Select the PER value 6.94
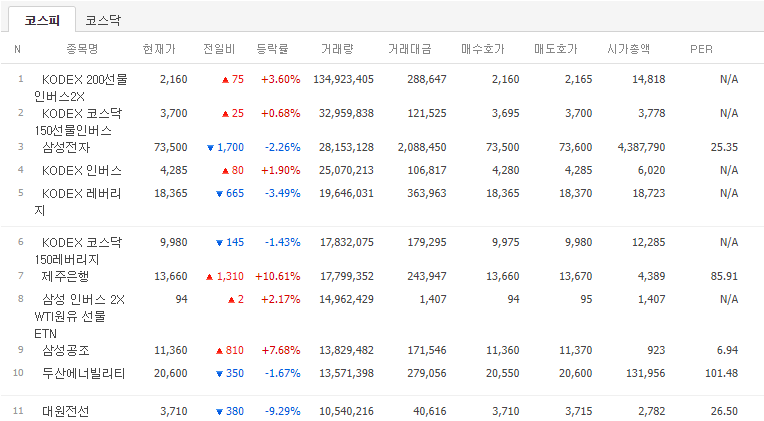Viewport: 764px width, 421px height. click(x=727, y=350)
